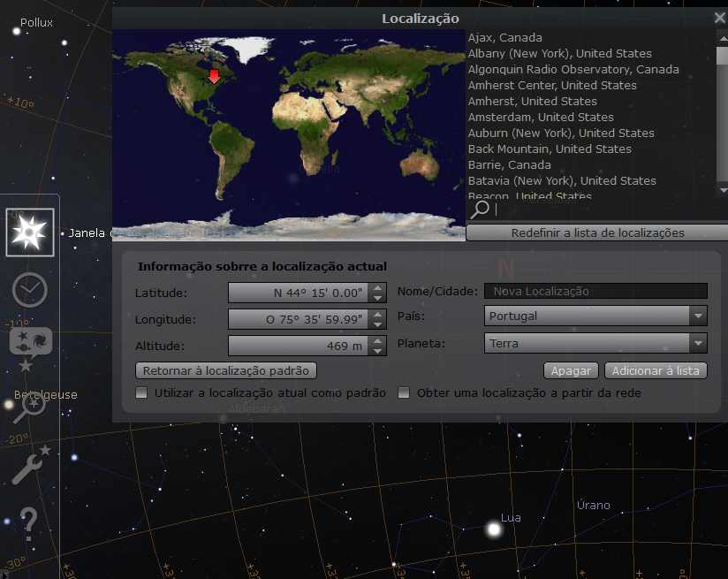Close the Localização dialog
This screenshot has width=728, height=579.
[x=720, y=18]
